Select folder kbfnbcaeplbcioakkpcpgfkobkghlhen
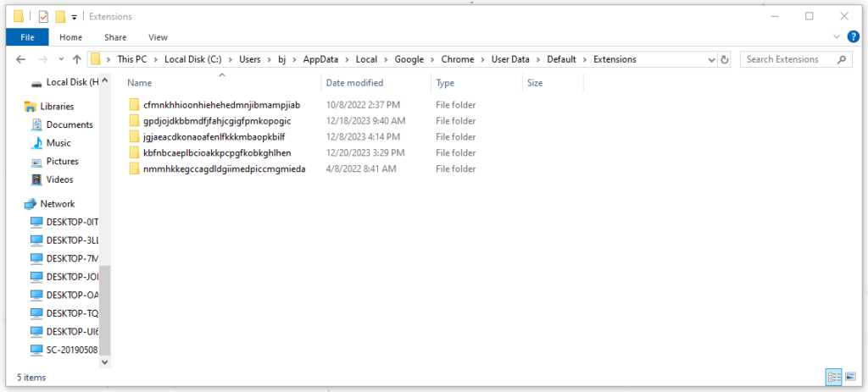 [x=217, y=152]
